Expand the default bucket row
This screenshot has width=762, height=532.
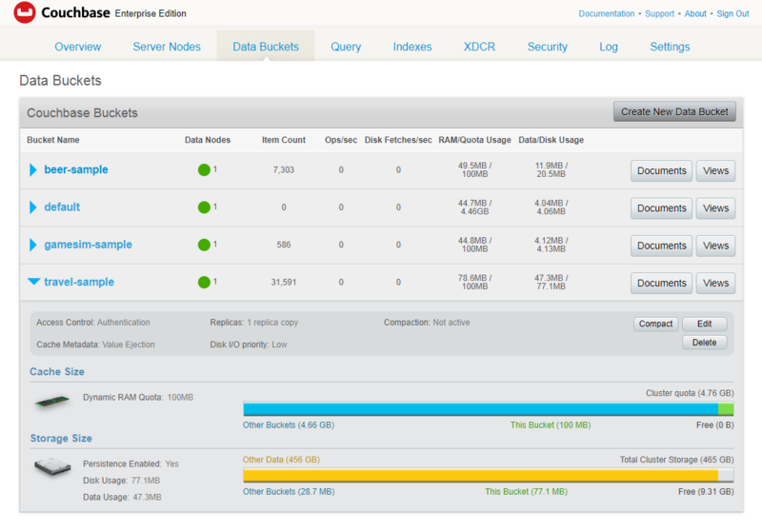click(33, 207)
